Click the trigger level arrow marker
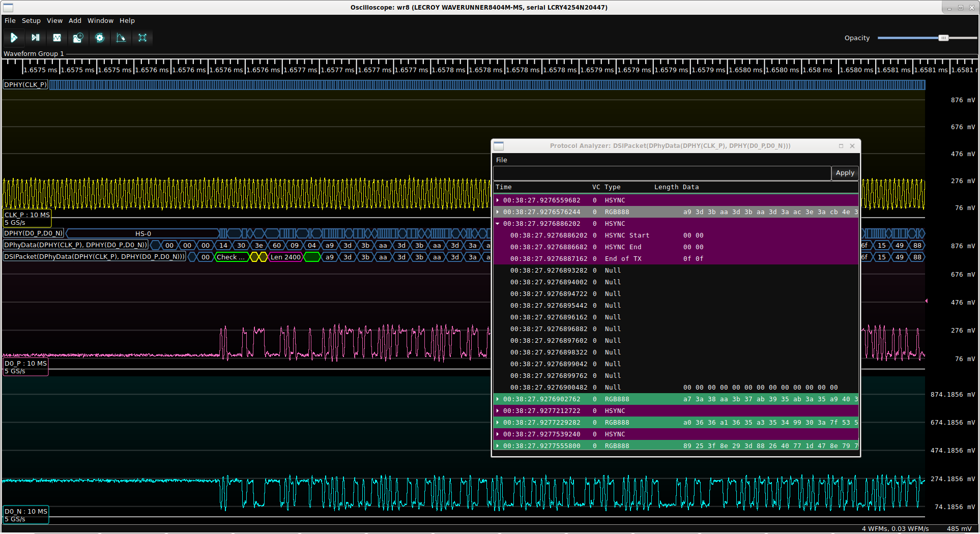Image resolution: width=980 pixels, height=534 pixels. pos(926,301)
